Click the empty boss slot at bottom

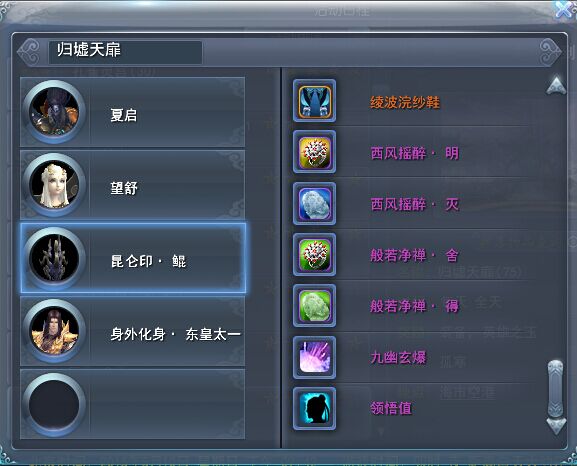tap(132, 404)
